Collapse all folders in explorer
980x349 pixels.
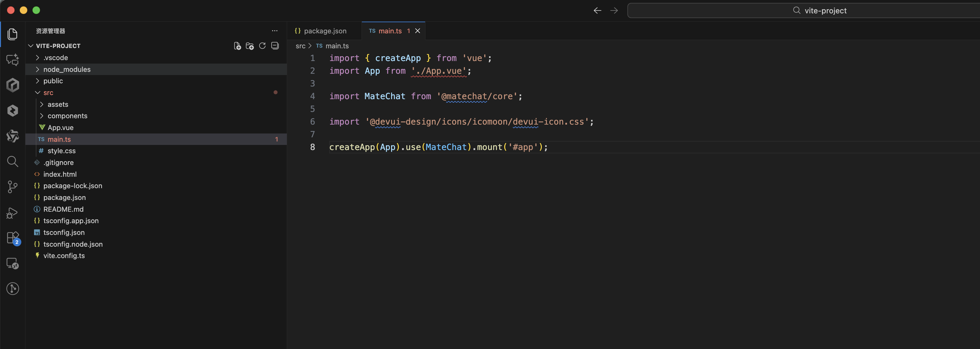coord(275,46)
